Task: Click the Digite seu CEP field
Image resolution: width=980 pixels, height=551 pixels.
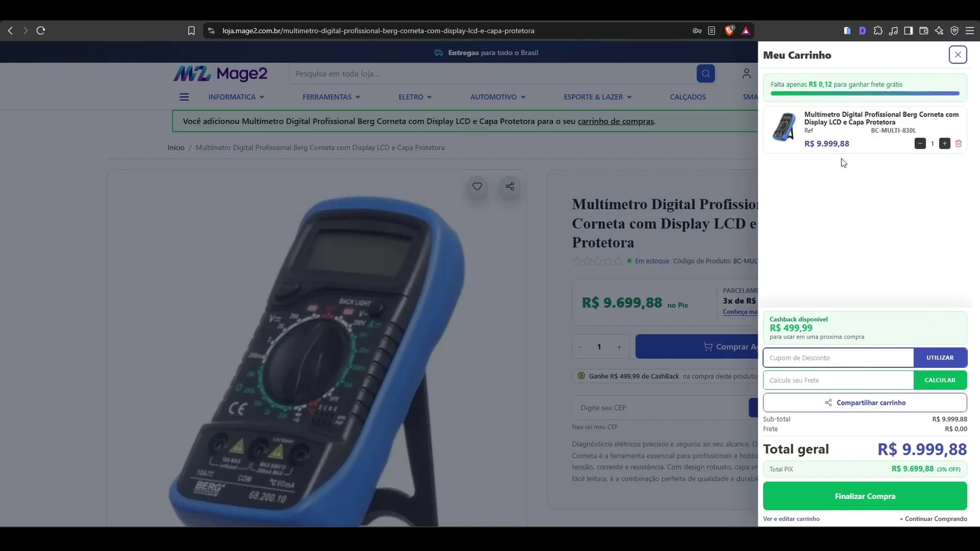Action: pyautogui.click(x=660, y=408)
